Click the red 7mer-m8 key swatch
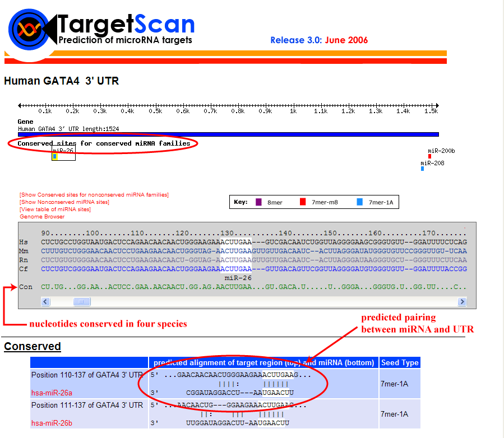 coord(303,202)
